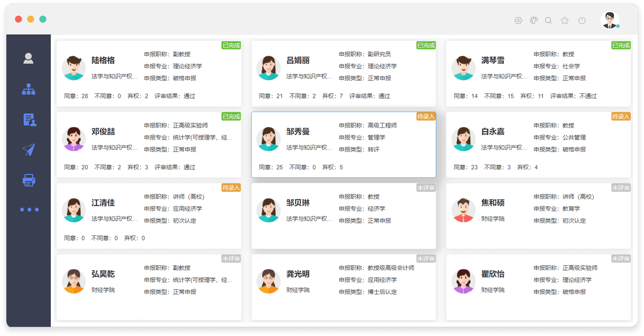Viewport: 644px width, 336px height.
Task: Click 弘昊乾's avatar picture
Action: (74, 281)
